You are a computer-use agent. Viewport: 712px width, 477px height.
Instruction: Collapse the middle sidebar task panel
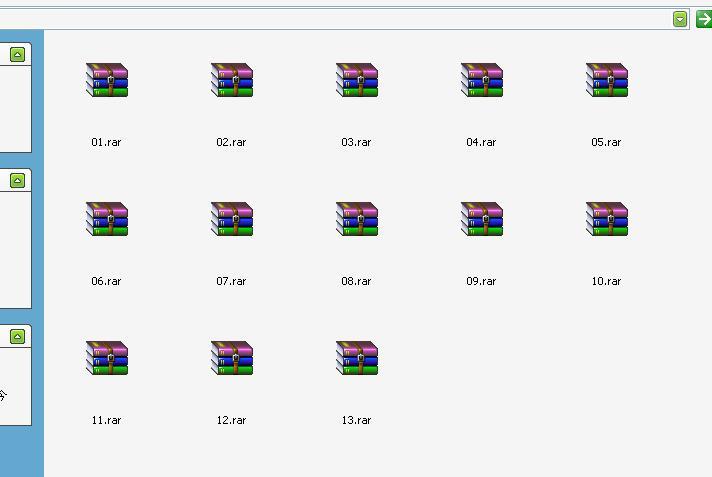(x=17, y=181)
